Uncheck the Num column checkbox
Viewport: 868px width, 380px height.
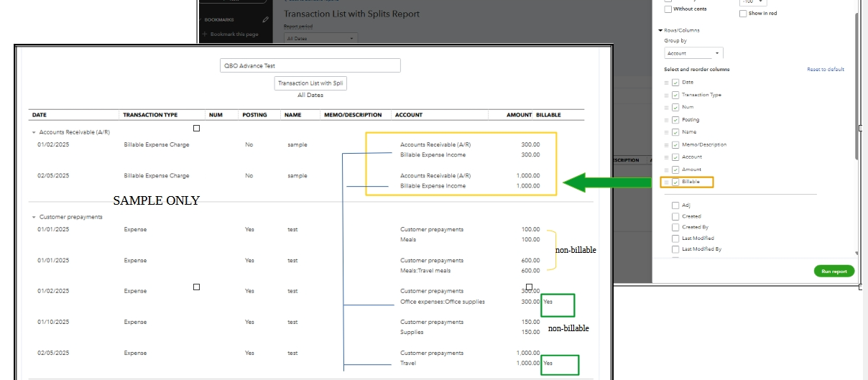coord(675,107)
